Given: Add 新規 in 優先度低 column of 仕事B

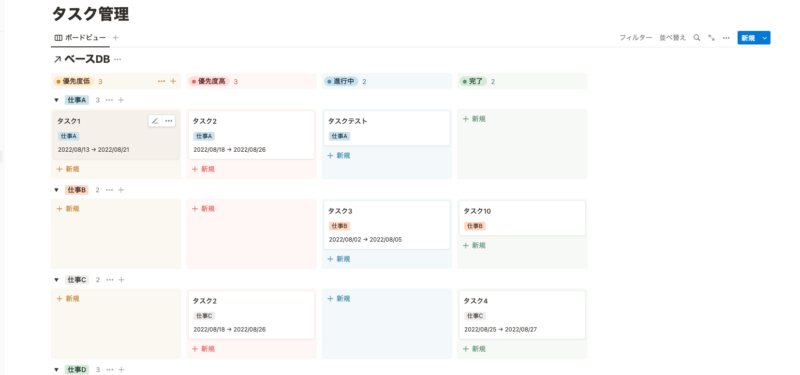Looking at the screenshot, I should (x=68, y=209).
